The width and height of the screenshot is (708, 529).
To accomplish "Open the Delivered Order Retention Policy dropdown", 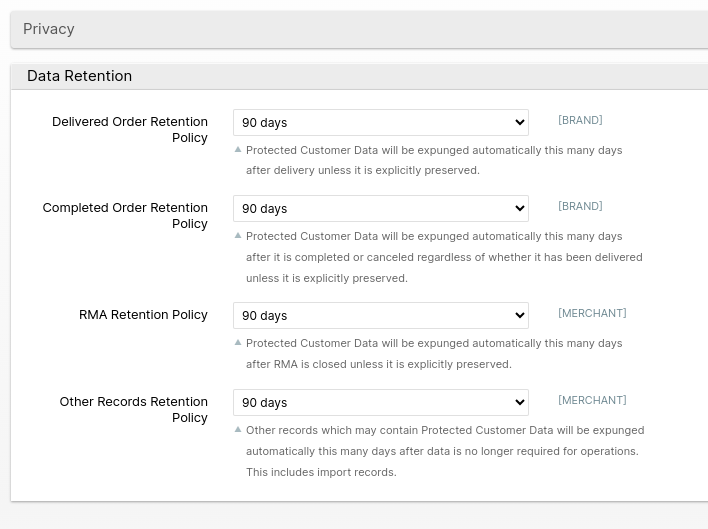I will pyautogui.click(x=380, y=122).
